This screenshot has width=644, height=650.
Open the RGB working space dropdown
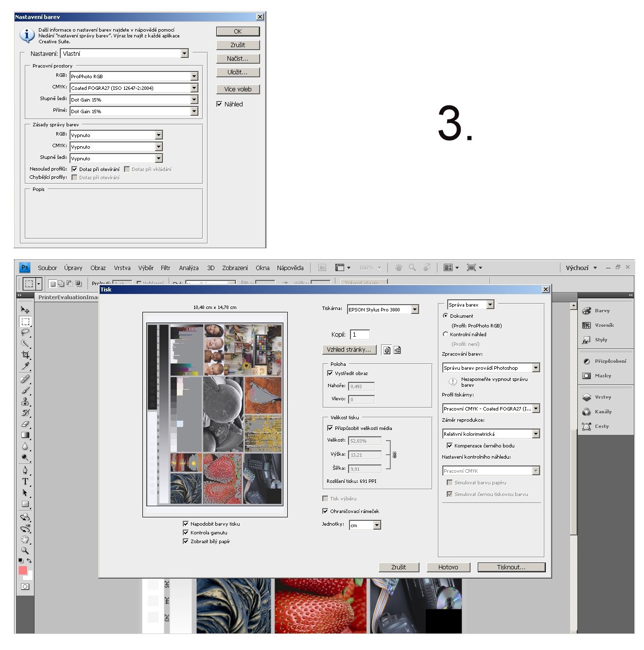point(194,76)
